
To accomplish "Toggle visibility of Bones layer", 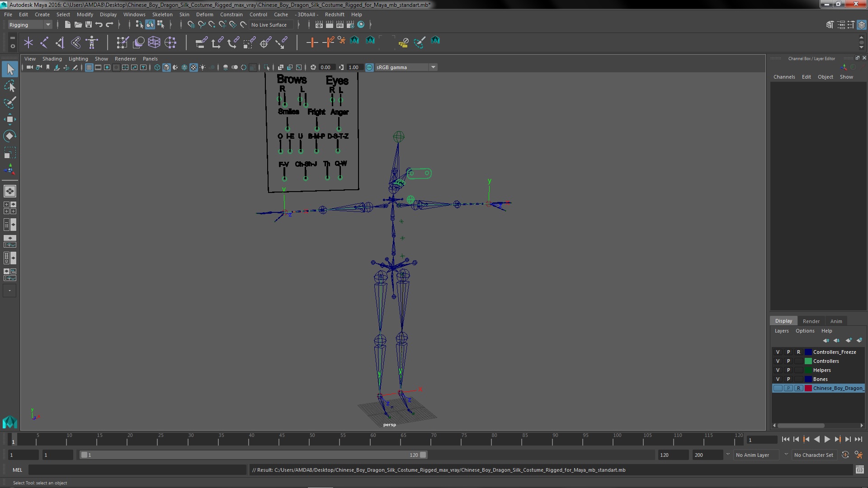I will 778,379.
